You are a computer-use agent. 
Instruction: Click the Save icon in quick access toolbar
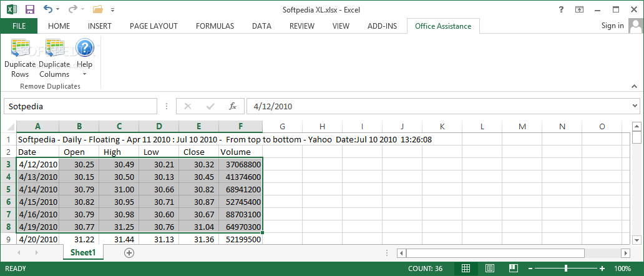point(30,9)
